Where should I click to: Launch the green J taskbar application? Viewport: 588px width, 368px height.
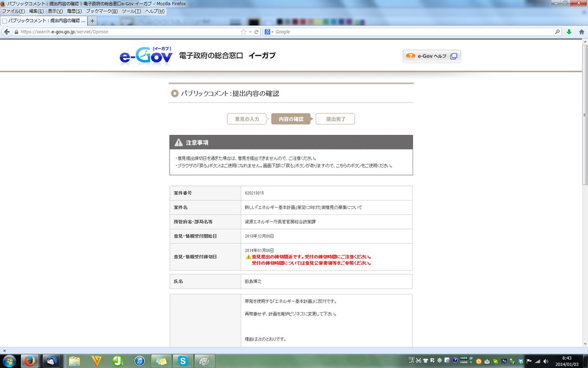(x=118, y=361)
